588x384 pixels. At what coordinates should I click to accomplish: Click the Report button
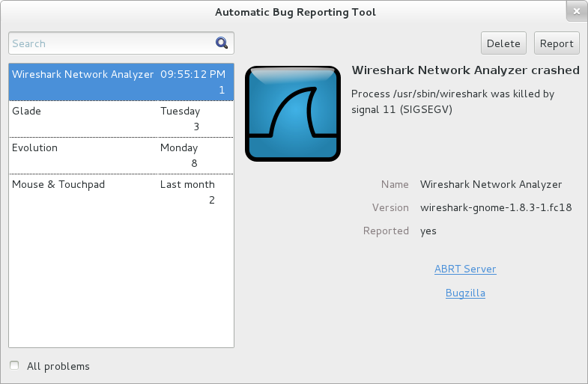[557, 43]
